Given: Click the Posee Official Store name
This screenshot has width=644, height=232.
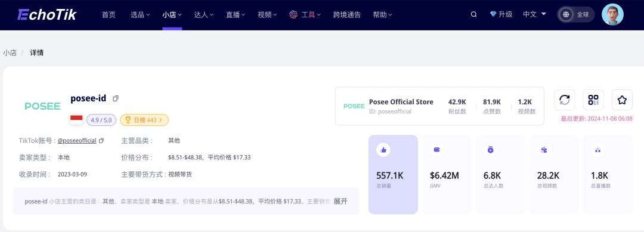Looking at the screenshot, I should [x=401, y=102].
